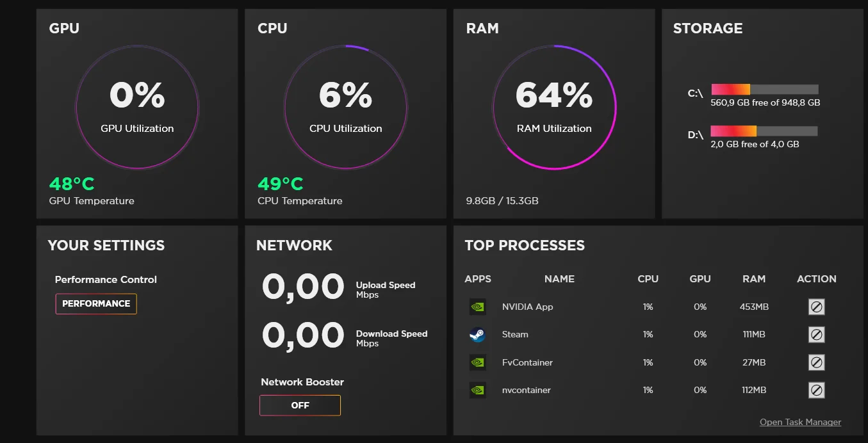Sort processes by GPU column header
This screenshot has width=868, height=443.
[700, 279]
